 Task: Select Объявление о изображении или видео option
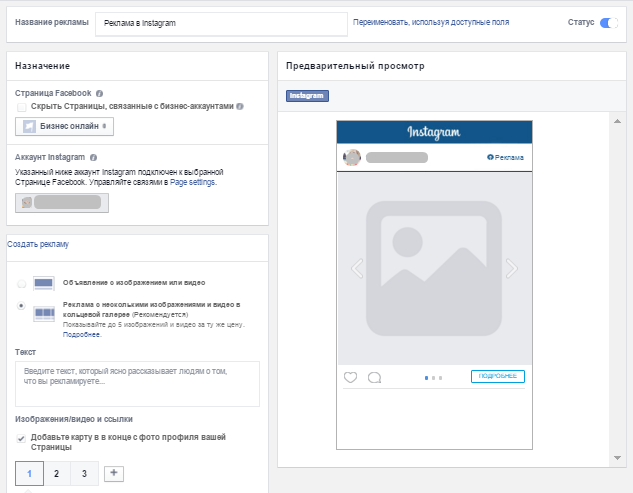[x=22, y=284]
